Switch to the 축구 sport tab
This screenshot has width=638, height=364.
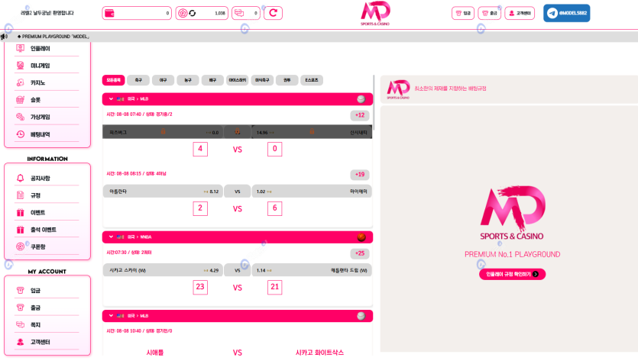pos(138,79)
